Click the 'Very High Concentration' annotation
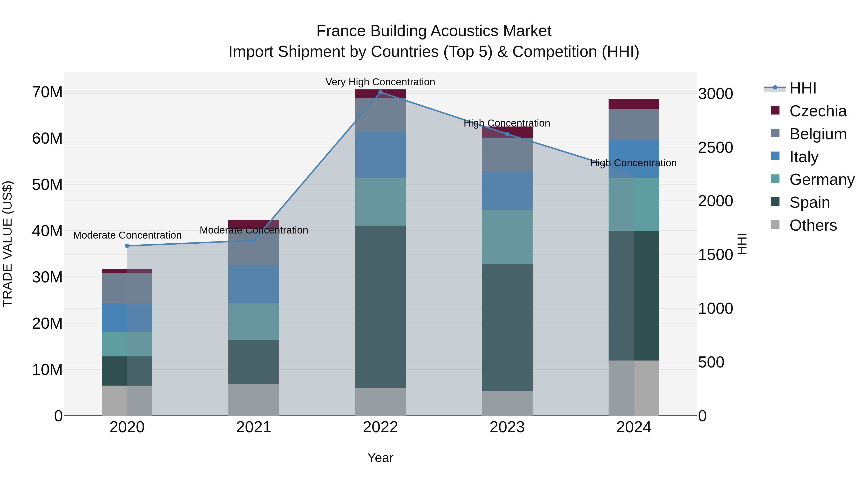Image resolution: width=868 pixels, height=488 pixels. (x=380, y=82)
